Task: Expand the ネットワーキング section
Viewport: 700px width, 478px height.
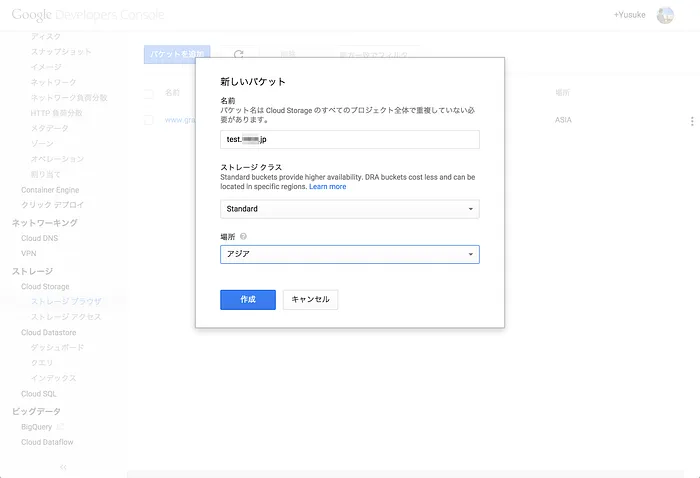Action: [x=45, y=223]
